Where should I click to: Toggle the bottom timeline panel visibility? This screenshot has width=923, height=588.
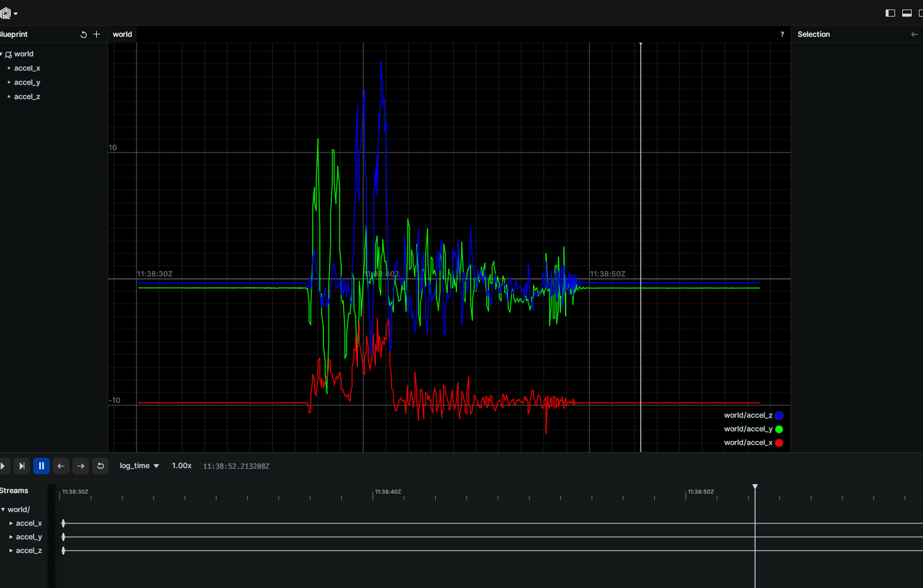(x=906, y=13)
